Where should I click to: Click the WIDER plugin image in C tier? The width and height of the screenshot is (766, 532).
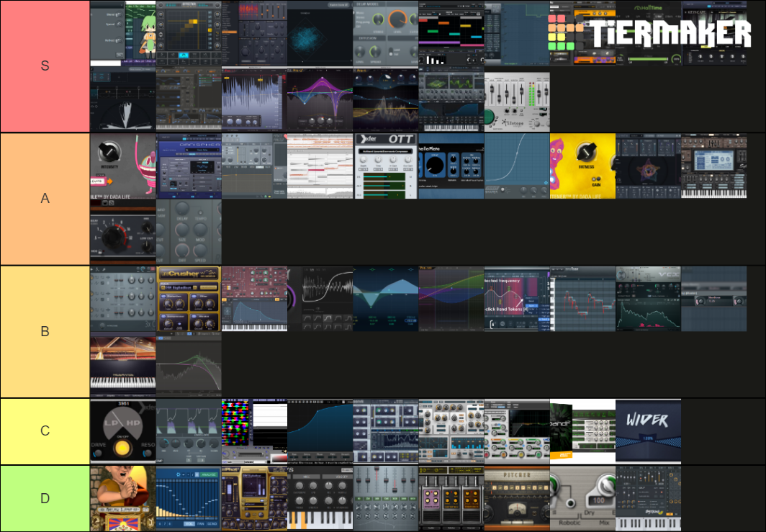pos(648,430)
